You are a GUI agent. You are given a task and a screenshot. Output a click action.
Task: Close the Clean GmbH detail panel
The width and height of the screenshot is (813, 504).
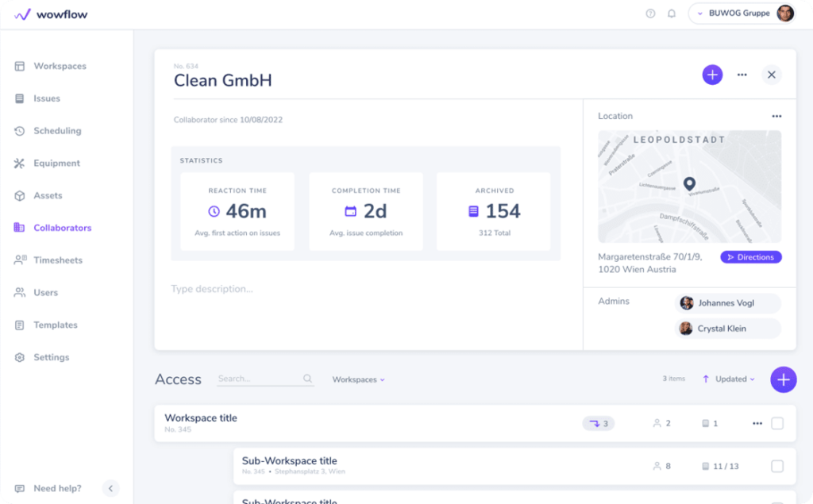tap(772, 75)
